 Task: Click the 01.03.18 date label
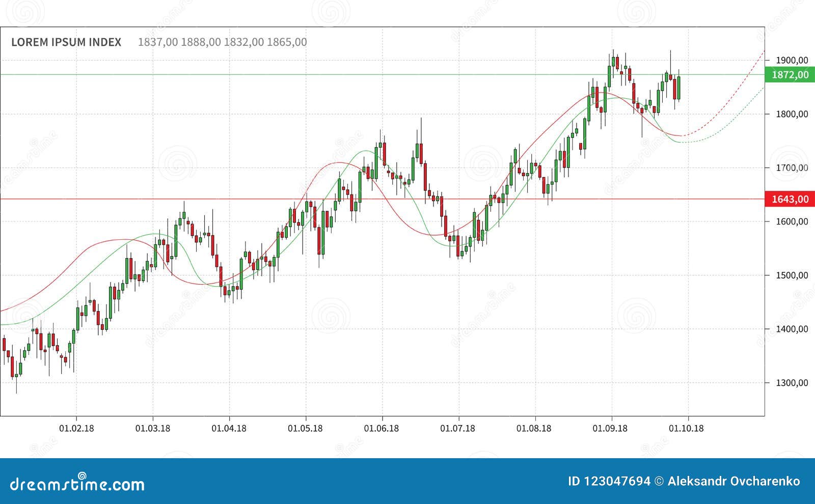pos(153,428)
